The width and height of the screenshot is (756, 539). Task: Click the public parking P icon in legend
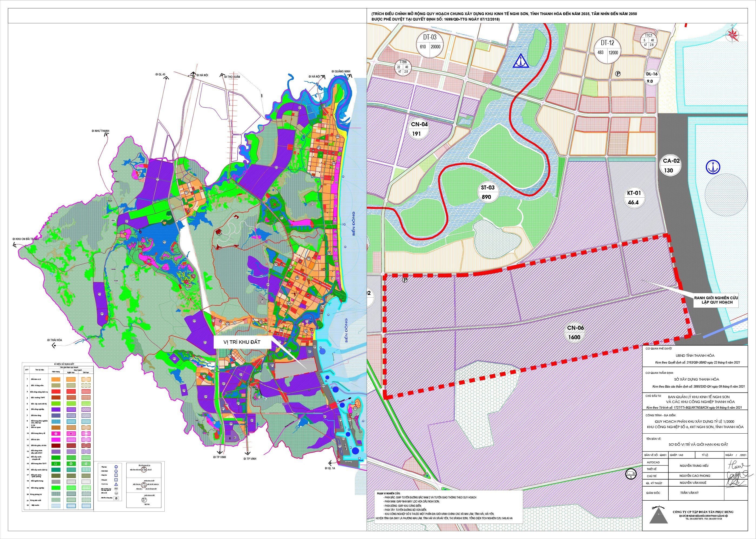coord(116,498)
